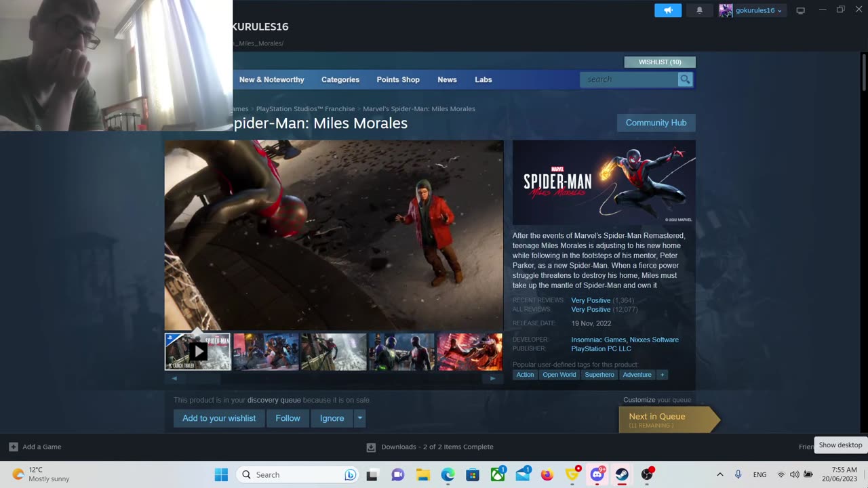Open the Steam announcements megaphone button
868x488 pixels.
pyautogui.click(x=668, y=10)
